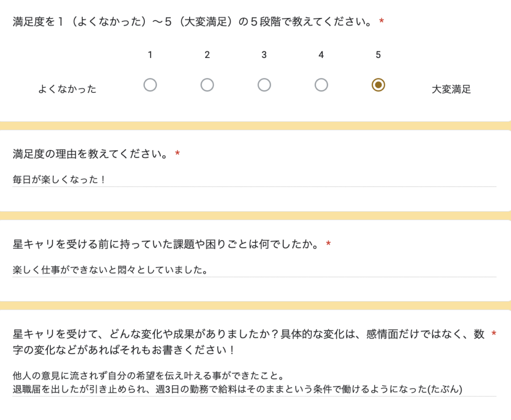Click the number 4 column label
This screenshot has width=511, height=420.
321,55
